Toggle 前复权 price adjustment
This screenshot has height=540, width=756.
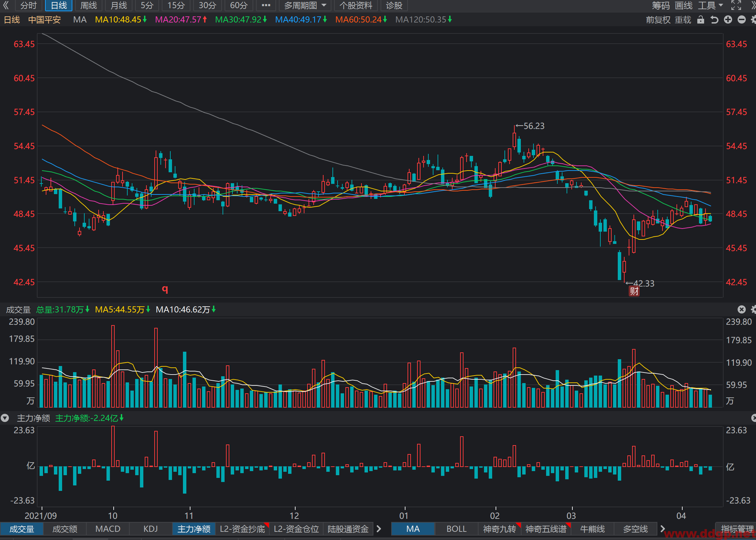[658, 20]
